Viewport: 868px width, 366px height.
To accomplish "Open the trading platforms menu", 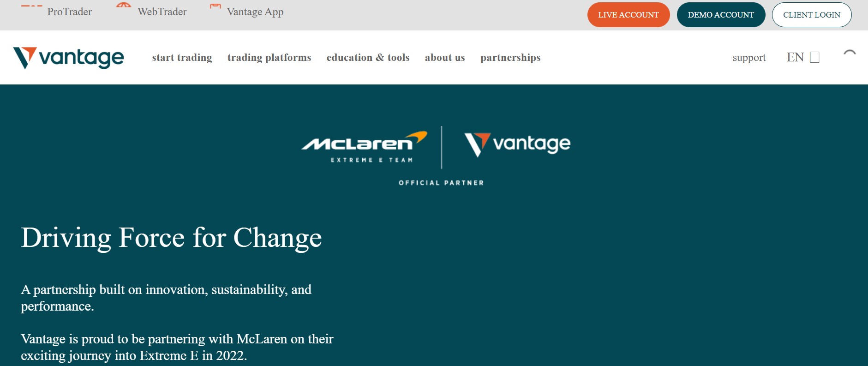I will [x=269, y=57].
